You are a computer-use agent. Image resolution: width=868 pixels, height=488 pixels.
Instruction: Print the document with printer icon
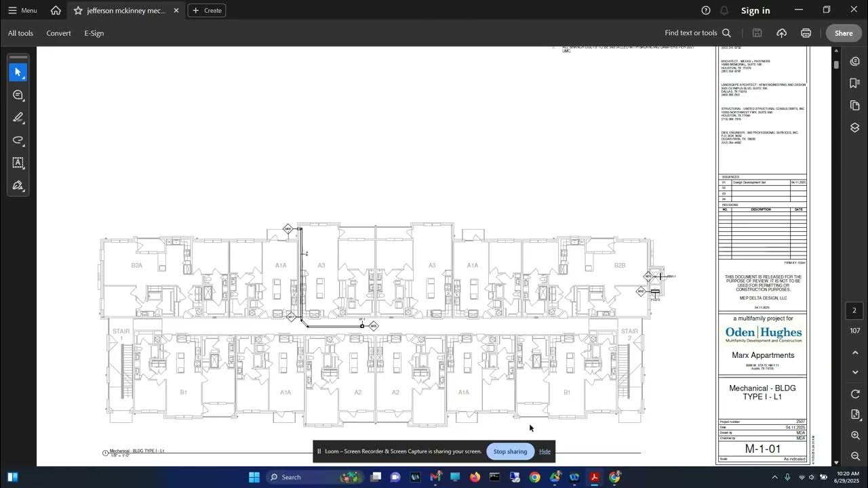806,33
